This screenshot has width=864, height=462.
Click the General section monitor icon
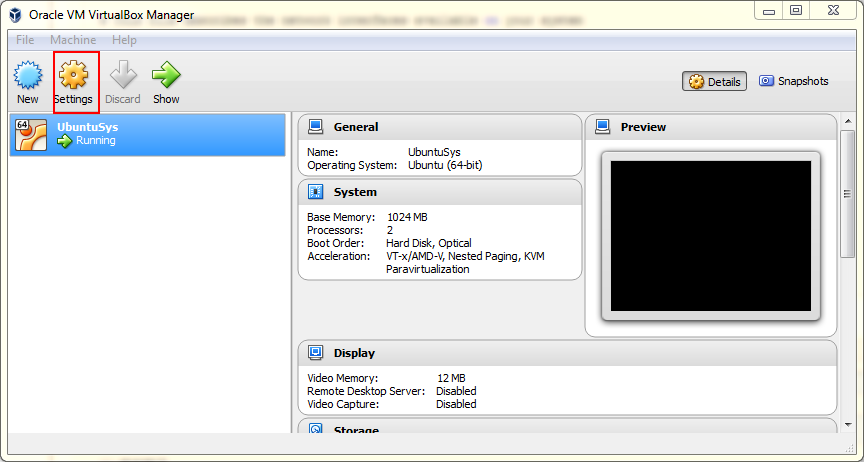pos(316,127)
